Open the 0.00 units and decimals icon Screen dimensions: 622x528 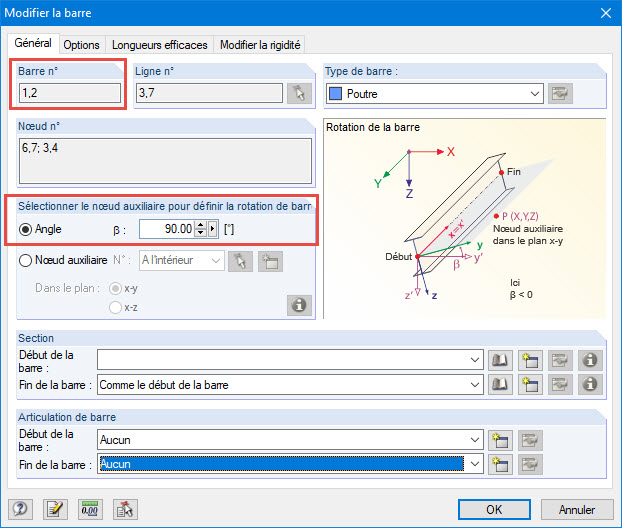point(90,509)
